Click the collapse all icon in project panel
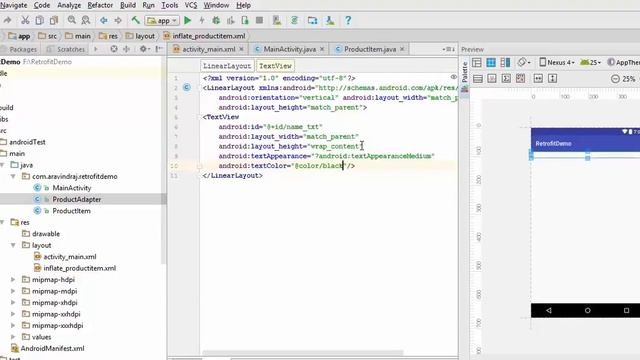 click(x=127, y=49)
